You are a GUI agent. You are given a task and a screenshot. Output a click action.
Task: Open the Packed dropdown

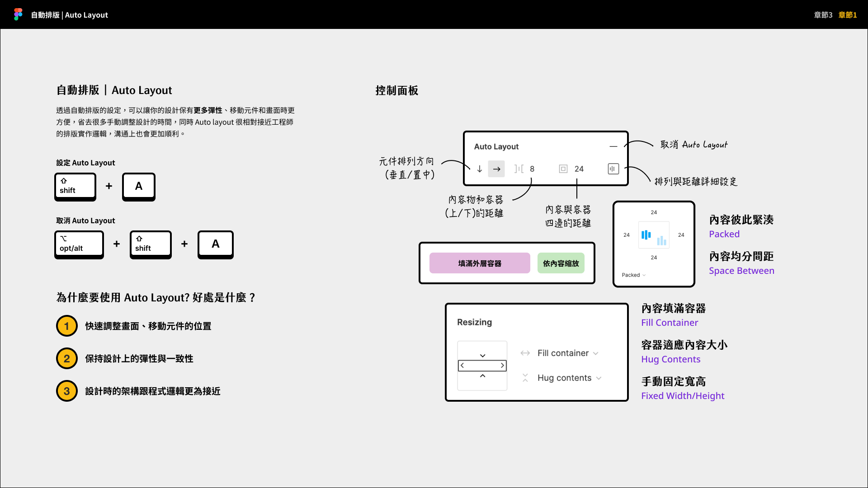[x=633, y=275]
